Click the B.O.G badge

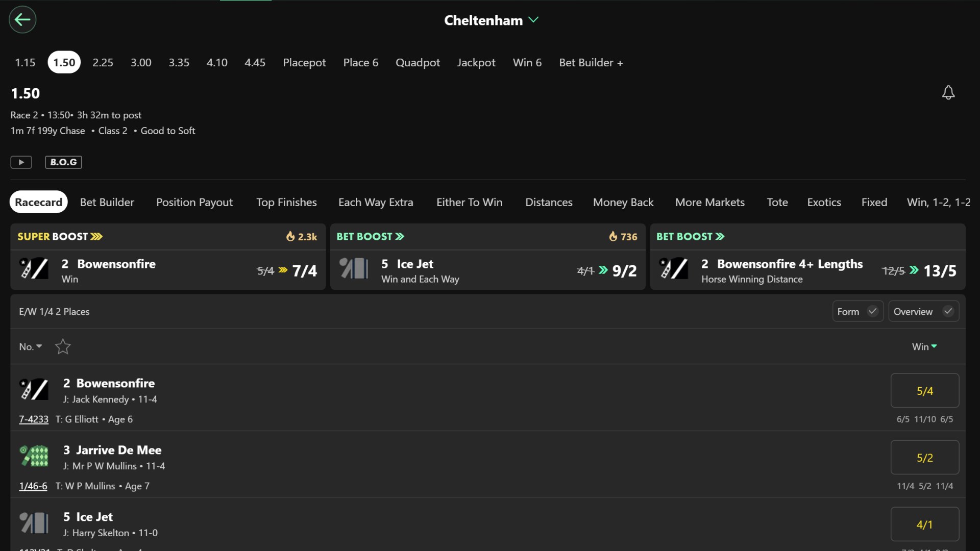click(63, 162)
